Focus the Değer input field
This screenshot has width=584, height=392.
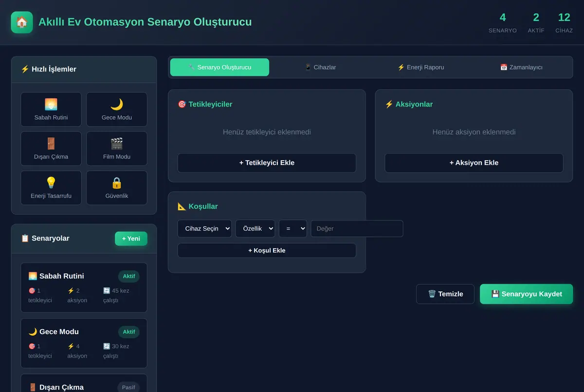tap(357, 229)
